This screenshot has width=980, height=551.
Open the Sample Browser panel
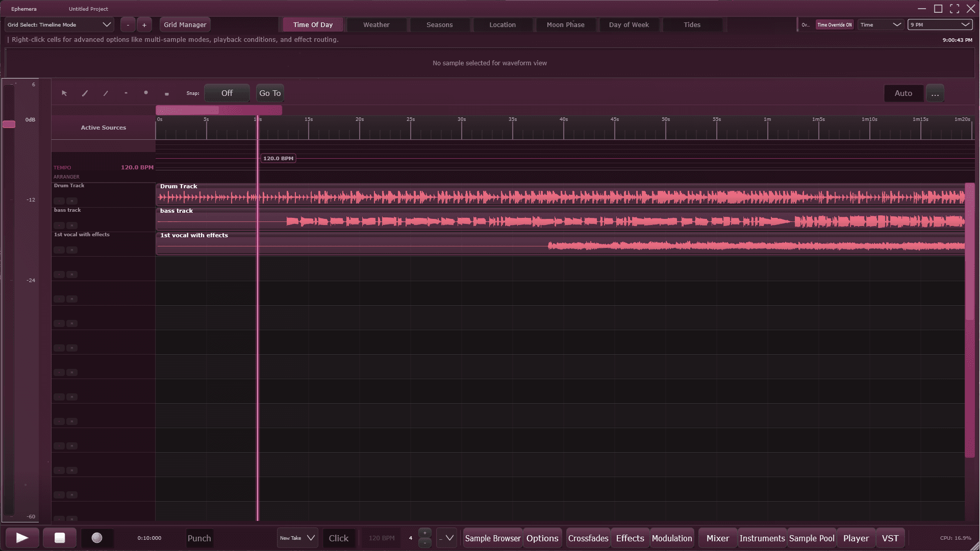pyautogui.click(x=492, y=538)
